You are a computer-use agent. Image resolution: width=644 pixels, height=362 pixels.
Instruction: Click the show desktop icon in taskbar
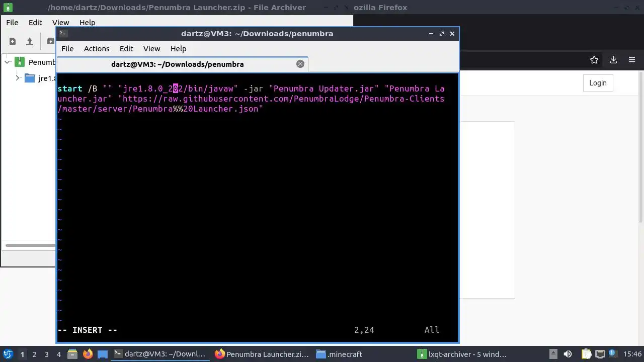click(103, 354)
